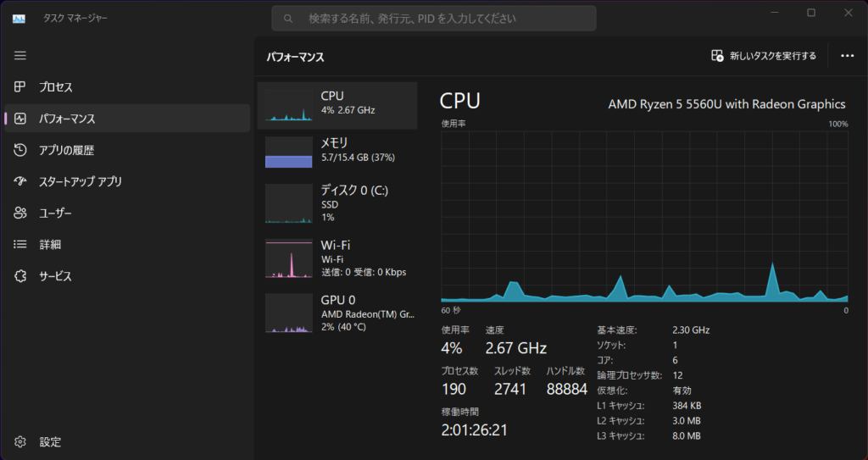Screen dimensions: 868x460
Task: Select the パフォーマンス page label
Action: 67,119
